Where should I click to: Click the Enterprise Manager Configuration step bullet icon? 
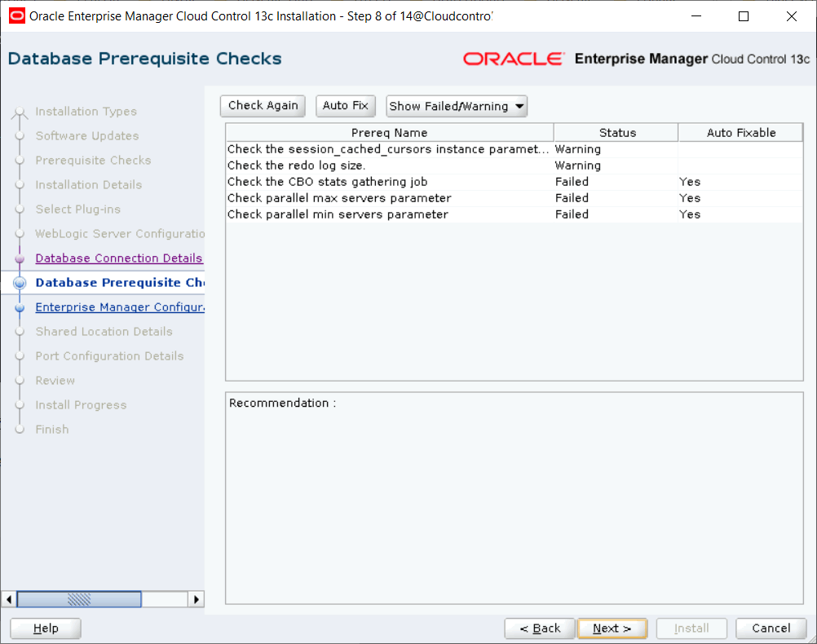coord(20,307)
